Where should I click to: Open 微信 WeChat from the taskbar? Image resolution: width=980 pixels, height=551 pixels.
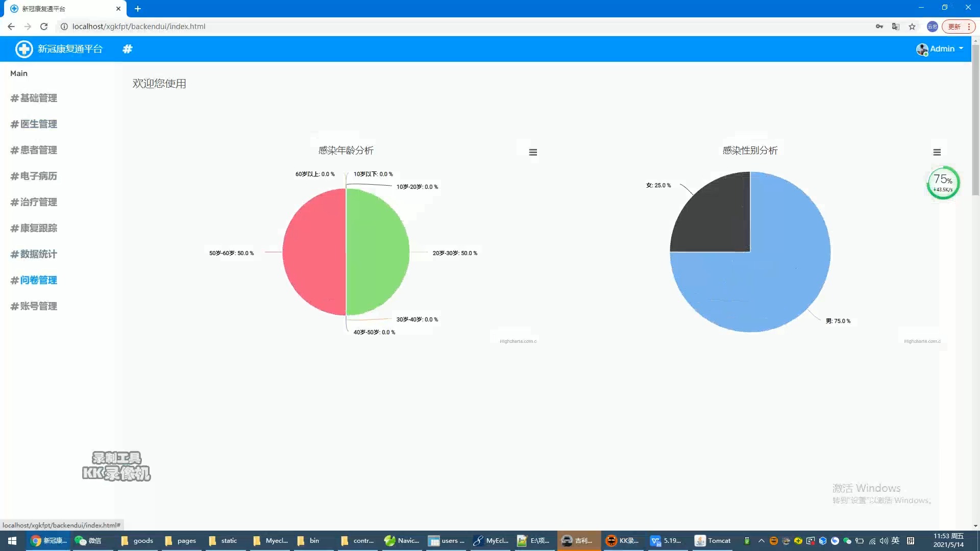(88, 541)
